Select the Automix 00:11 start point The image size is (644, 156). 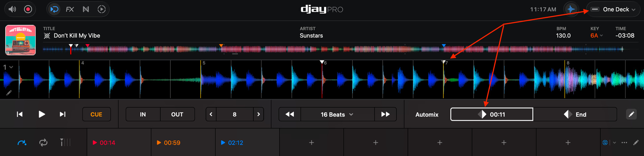(x=491, y=114)
